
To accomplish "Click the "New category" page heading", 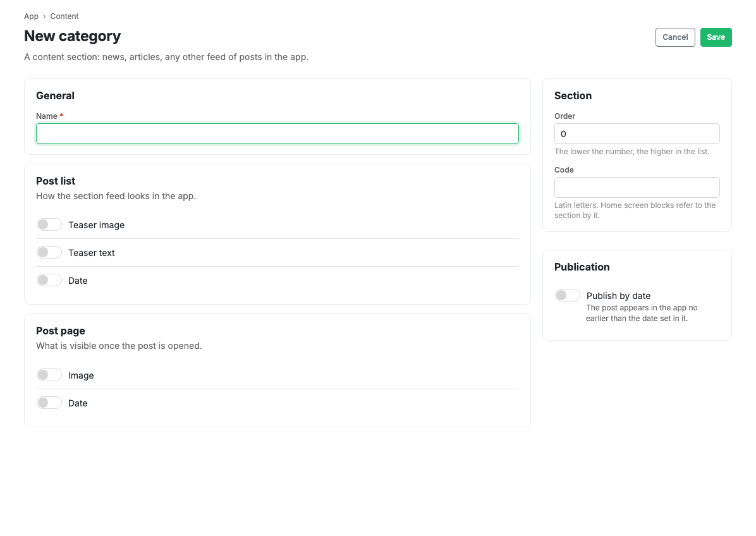I will pyautogui.click(x=72, y=36).
